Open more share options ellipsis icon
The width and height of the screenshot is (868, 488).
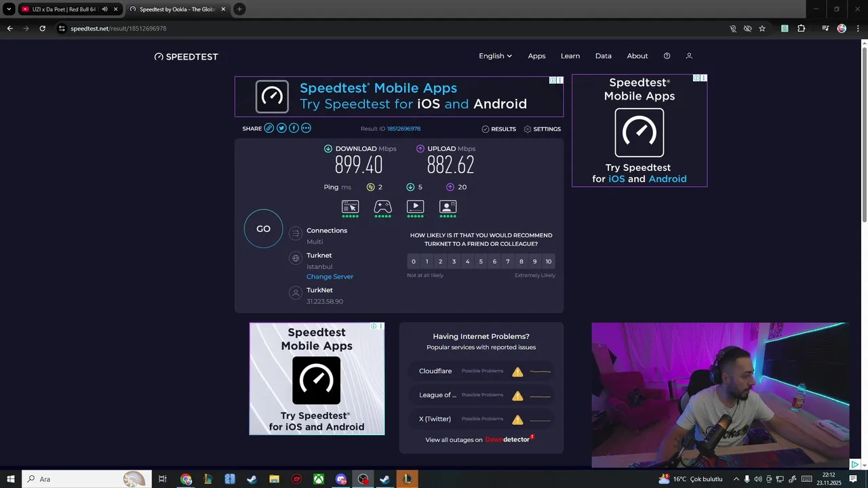click(x=306, y=128)
